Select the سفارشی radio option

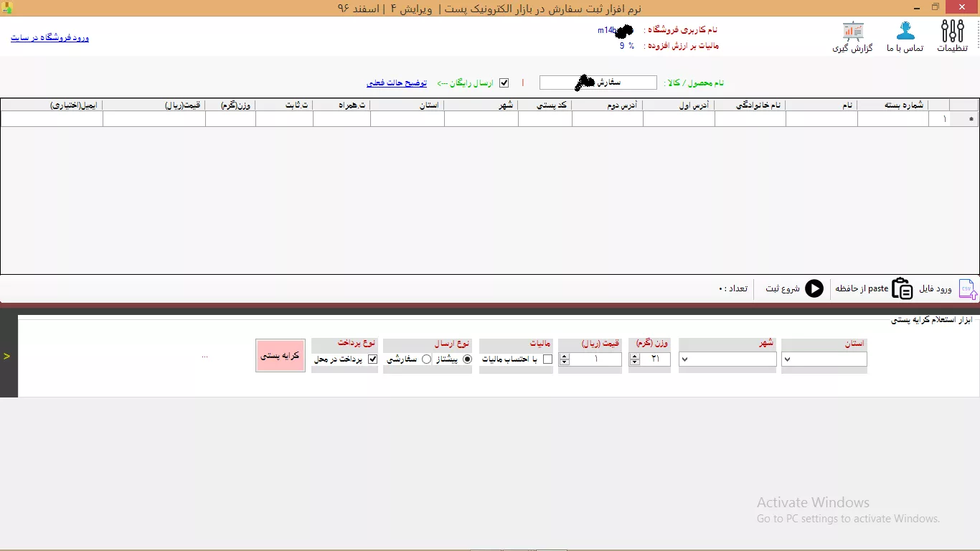pos(426,359)
